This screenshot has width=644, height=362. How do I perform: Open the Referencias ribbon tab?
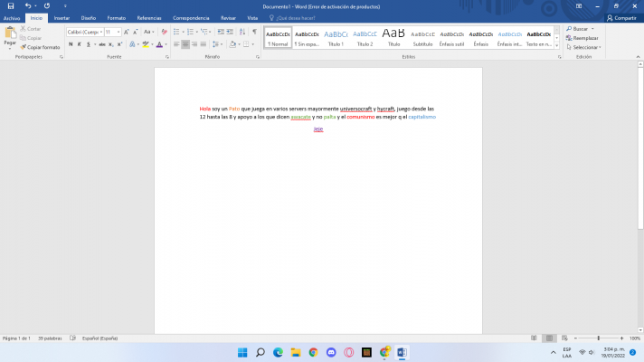[x=149, y=17]
